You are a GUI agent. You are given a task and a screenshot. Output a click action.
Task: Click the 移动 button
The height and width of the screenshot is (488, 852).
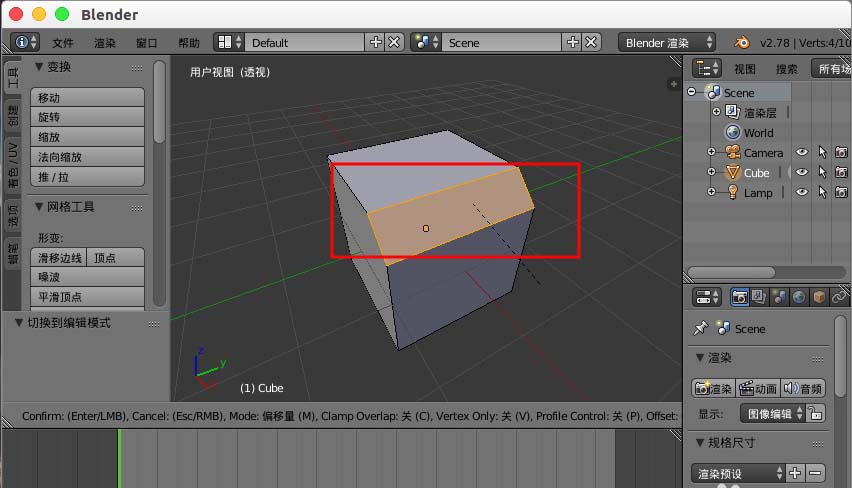tap(87, 97)
